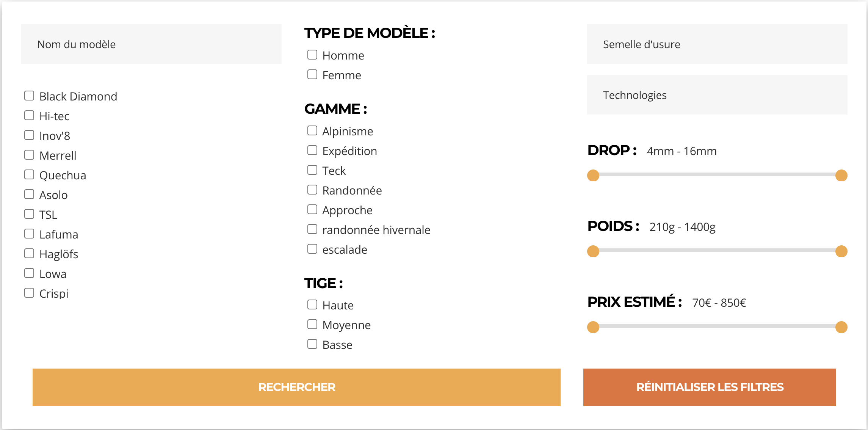Tick the Merrell brand checkbox
The image size is (868, 430).
coord(29,155)
